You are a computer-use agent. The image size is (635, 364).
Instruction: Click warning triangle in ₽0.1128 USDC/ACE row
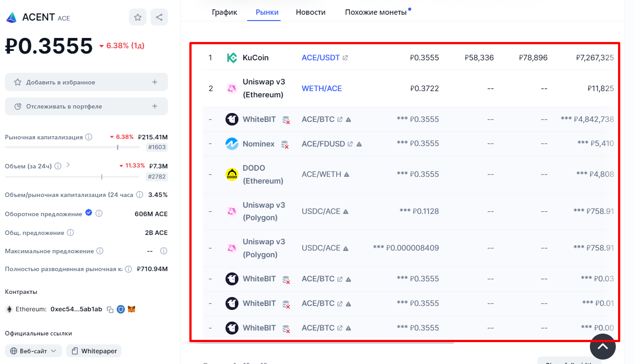click(x=345, y=212)
